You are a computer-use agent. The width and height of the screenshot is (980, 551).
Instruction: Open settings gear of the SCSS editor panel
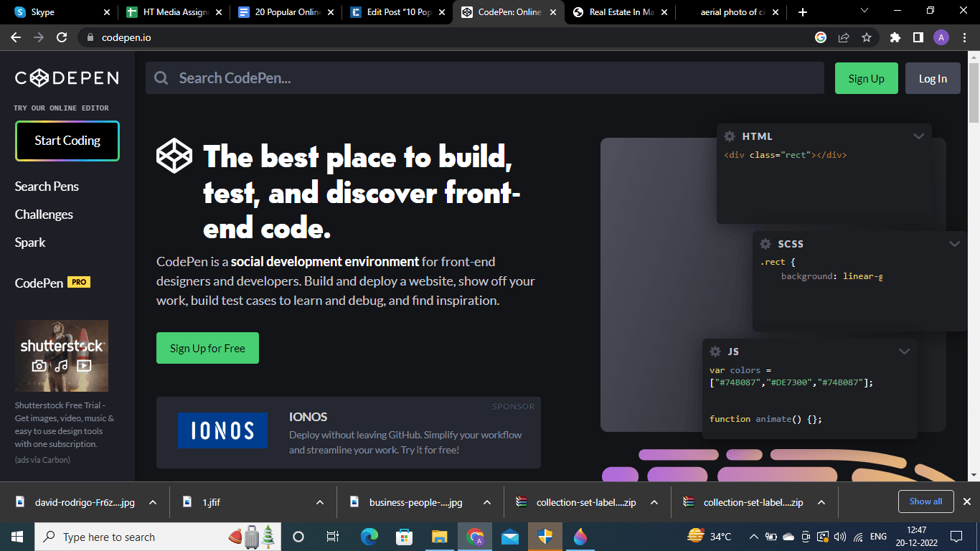tap(765, 244)
